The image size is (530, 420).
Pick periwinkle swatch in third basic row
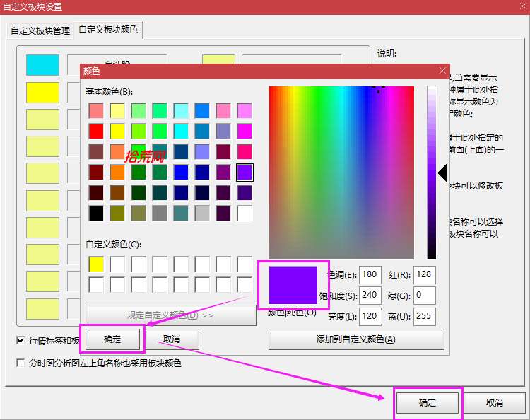[202, 152]
